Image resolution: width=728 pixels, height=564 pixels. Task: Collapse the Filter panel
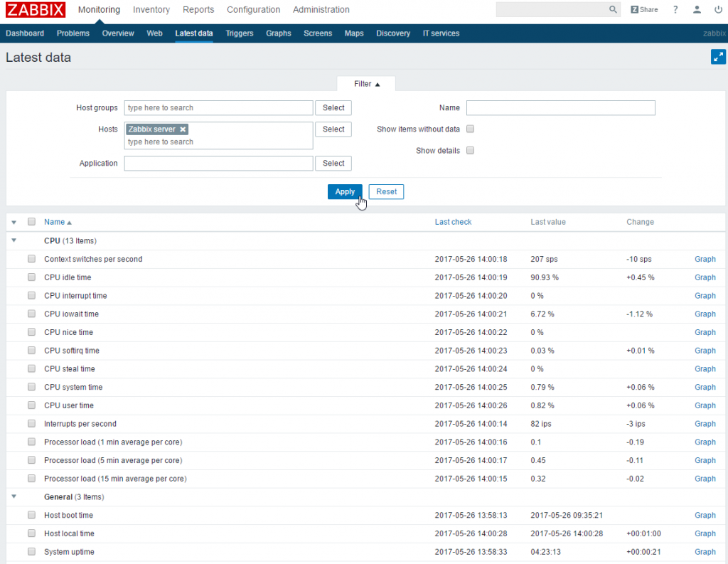tap(366, 83)
